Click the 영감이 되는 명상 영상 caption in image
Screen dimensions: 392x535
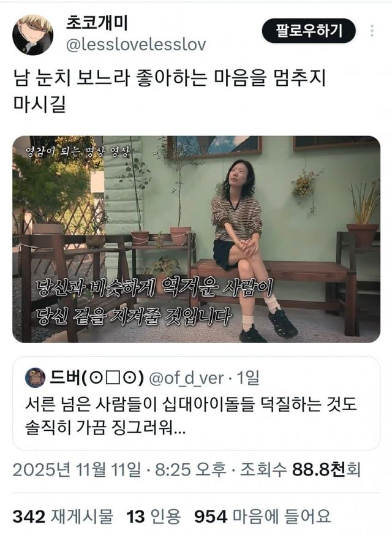78,152
